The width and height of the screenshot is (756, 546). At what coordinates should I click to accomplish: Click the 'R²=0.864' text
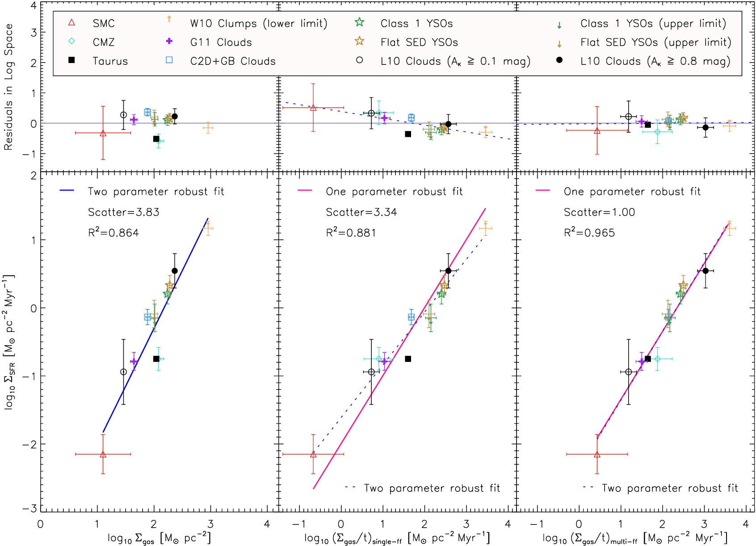(113, 232)
